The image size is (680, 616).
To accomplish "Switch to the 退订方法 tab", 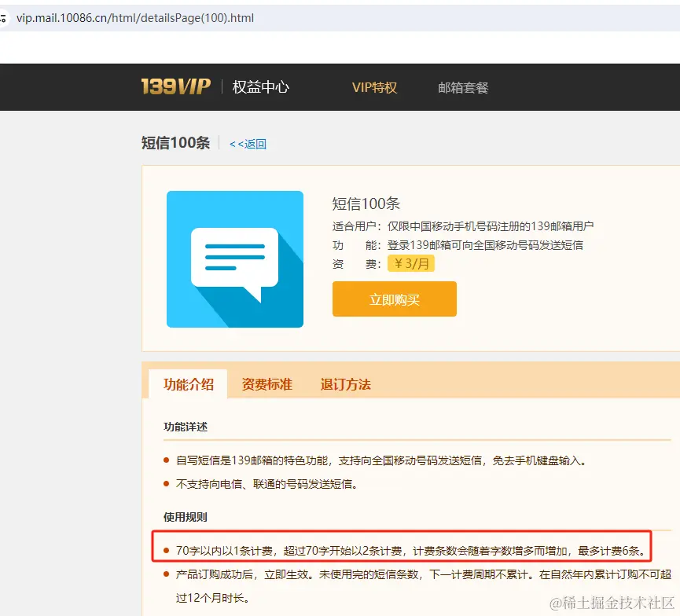I will tap(345, 384).
